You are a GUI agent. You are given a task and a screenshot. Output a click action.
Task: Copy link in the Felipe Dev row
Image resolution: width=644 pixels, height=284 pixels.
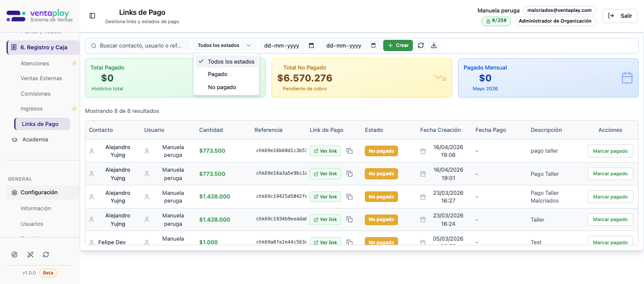pyautogui.click(x=349, y=242)
